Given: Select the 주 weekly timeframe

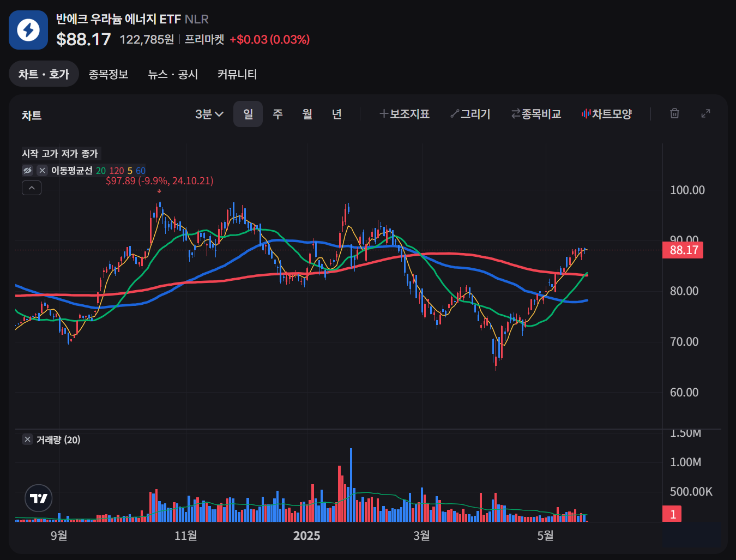Looking at the screenshot, I should coord(277,114).
